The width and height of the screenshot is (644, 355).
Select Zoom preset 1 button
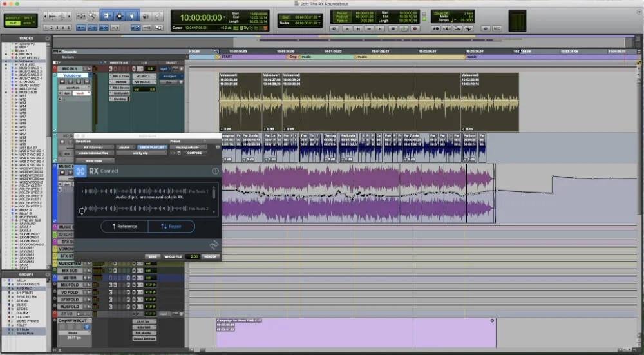[46, 28]
